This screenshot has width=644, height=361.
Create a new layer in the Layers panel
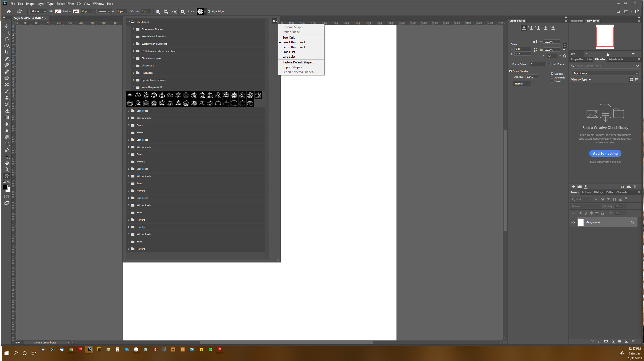[626, 341]
